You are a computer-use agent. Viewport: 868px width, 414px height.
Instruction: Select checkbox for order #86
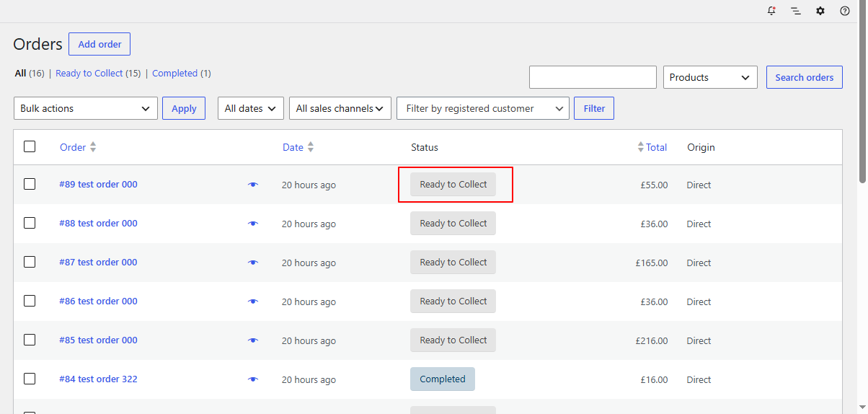(x=30, y=301)
